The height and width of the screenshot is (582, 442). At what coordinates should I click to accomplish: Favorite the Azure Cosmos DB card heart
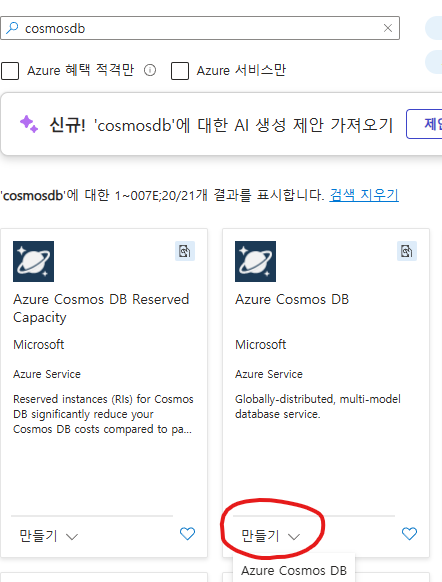(409, 534)
